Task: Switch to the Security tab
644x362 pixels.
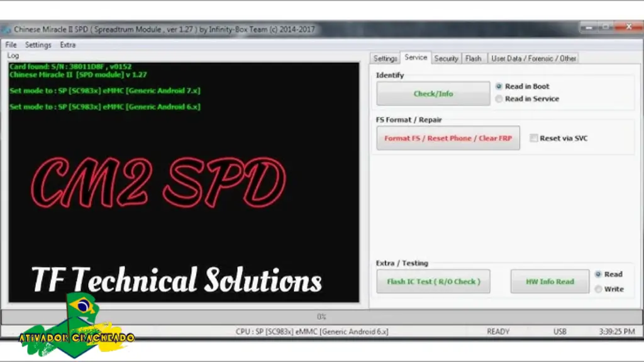Action: (x=446, y=58)
